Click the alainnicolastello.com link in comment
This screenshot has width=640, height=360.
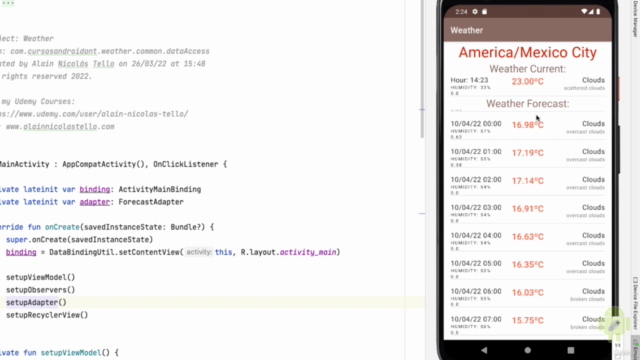[60, 127]
